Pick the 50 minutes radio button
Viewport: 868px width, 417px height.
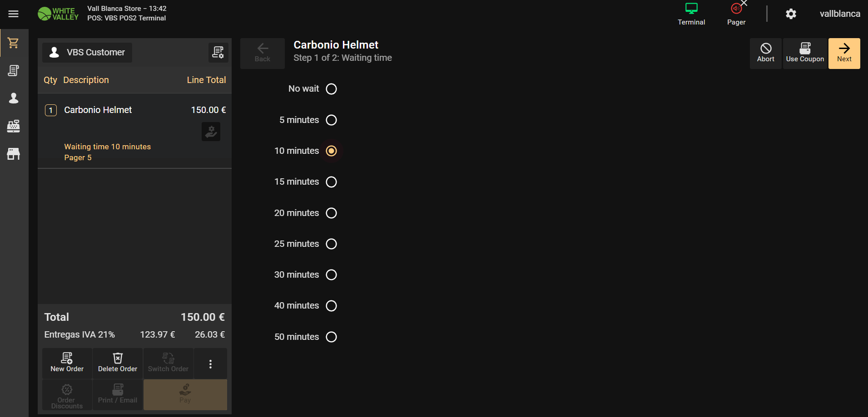331,337
